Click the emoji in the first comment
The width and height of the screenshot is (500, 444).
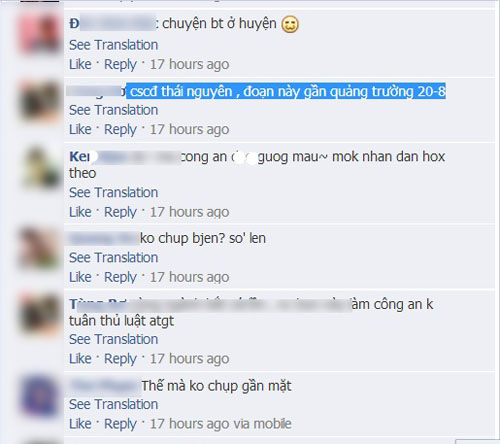coord(290,24)
